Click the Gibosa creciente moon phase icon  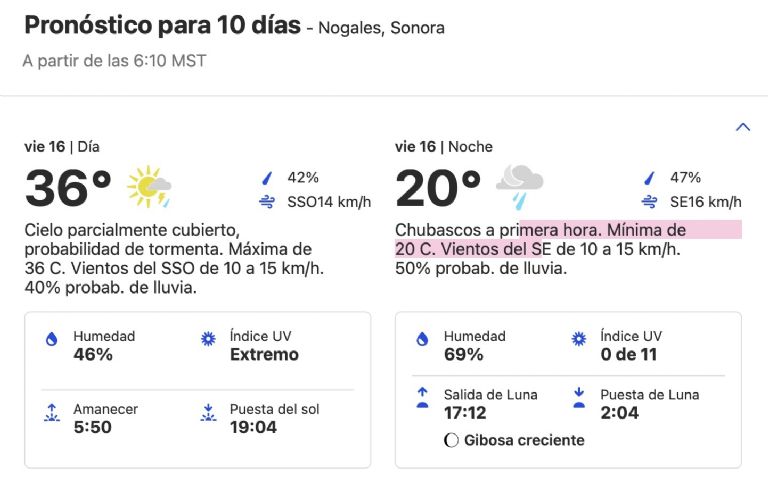coord(451,440)
